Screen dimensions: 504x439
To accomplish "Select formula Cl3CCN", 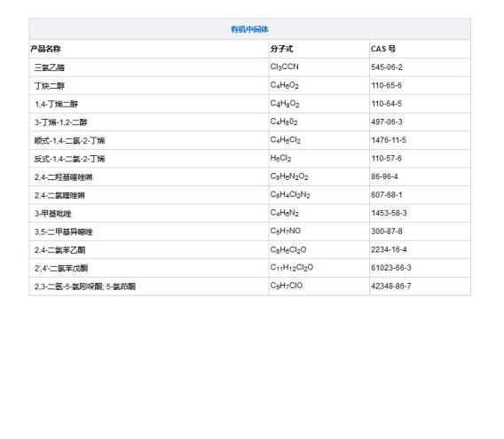I will pos(285,67).
